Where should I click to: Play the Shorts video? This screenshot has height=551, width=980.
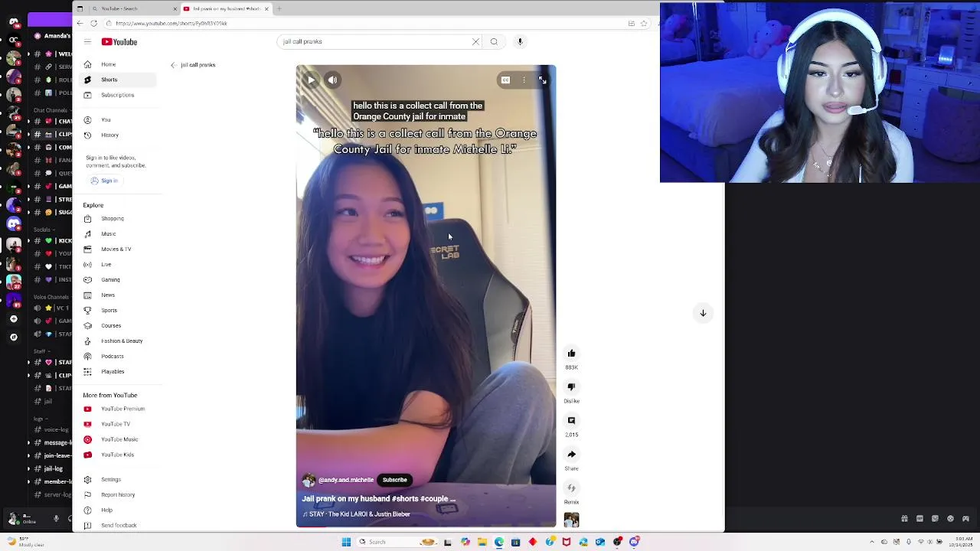pyautogui.click(x=311, y=80)
